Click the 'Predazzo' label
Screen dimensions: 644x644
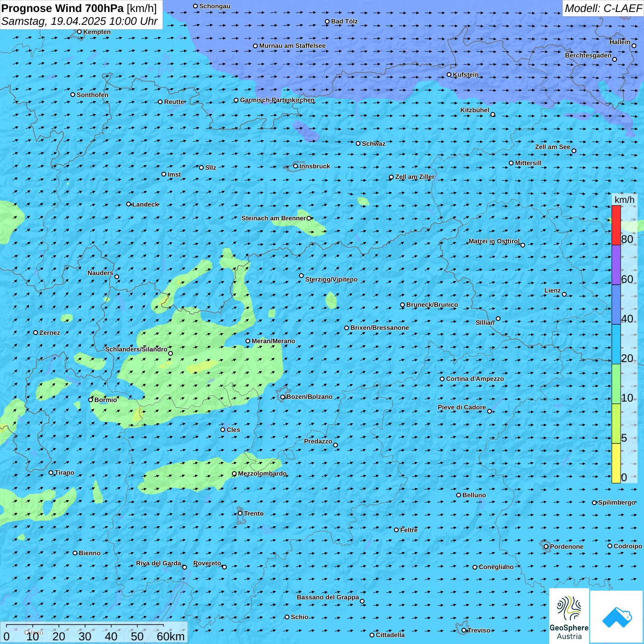[x=318, y=441]
